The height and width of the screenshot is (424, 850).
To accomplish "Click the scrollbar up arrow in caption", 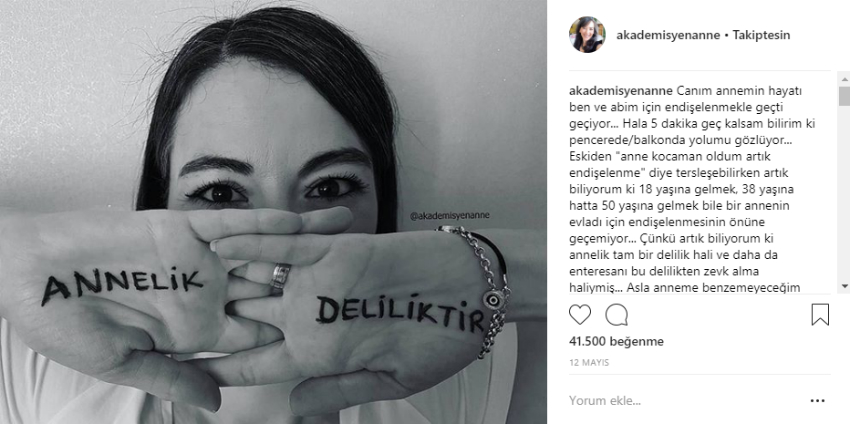I will [x=844, y=79].
